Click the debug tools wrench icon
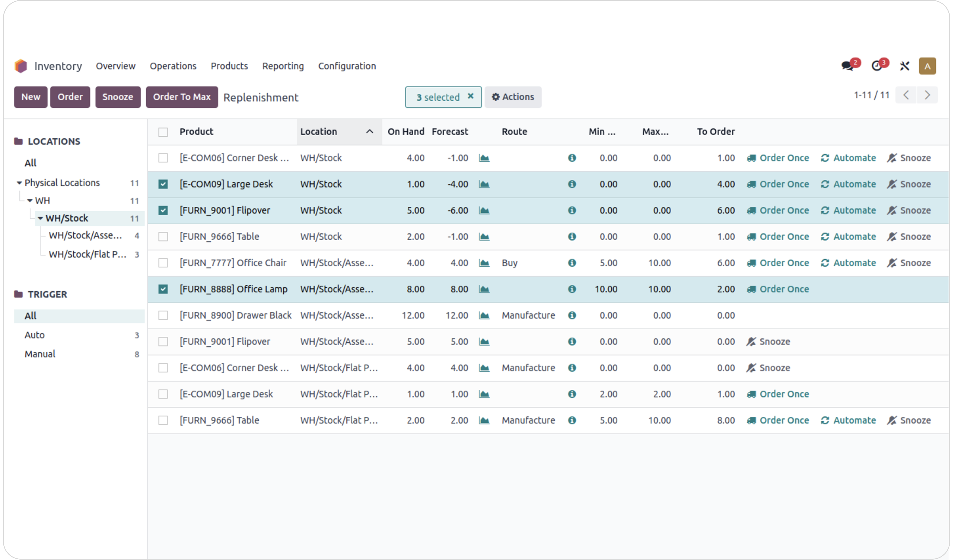 click(904, 66)
